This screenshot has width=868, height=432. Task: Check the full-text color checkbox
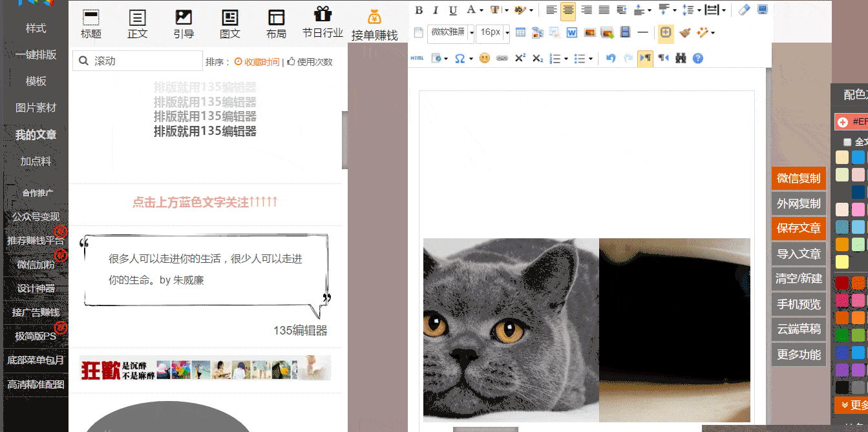847,142
